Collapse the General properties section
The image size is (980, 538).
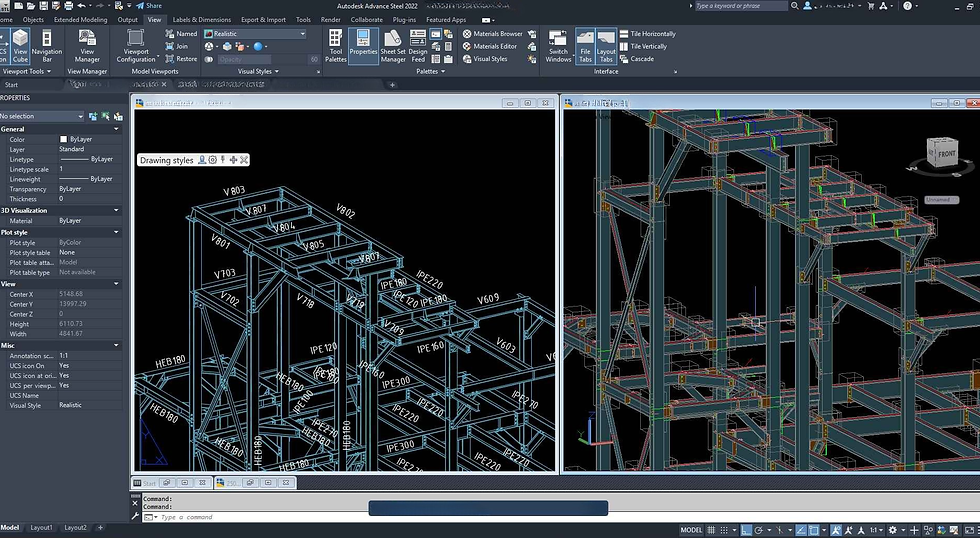point(116,129)
